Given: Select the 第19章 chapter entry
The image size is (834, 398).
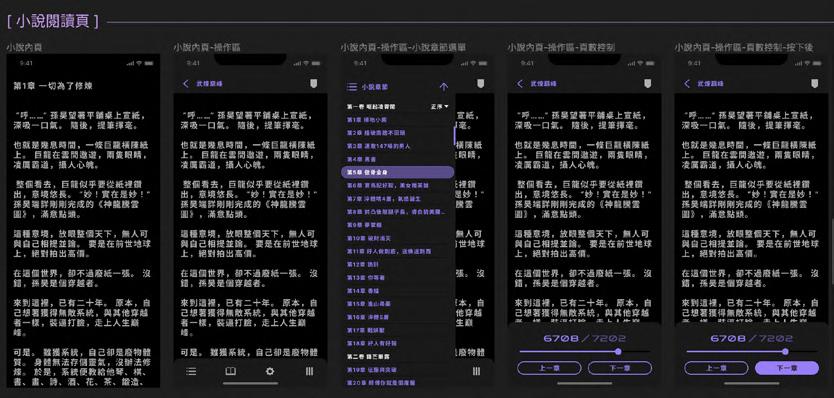Looking at the screenshot, I should [x=397, y=370].
